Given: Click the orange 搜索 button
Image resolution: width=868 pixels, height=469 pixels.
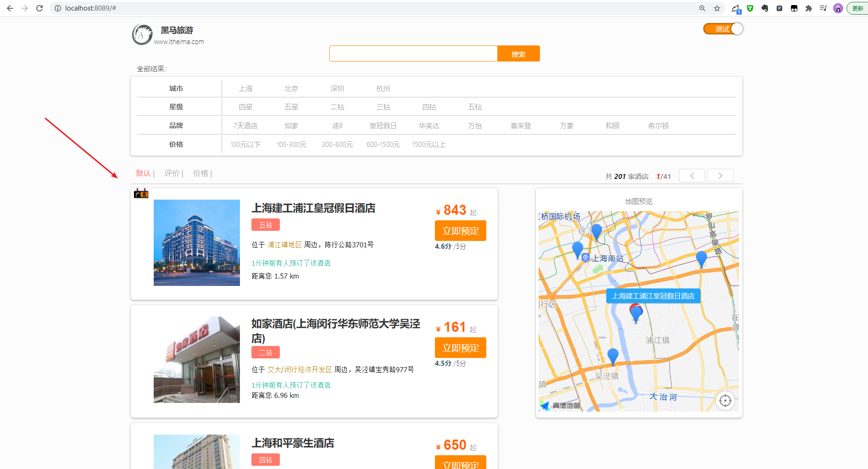Looking at the screenshot, I should [518, 54].
